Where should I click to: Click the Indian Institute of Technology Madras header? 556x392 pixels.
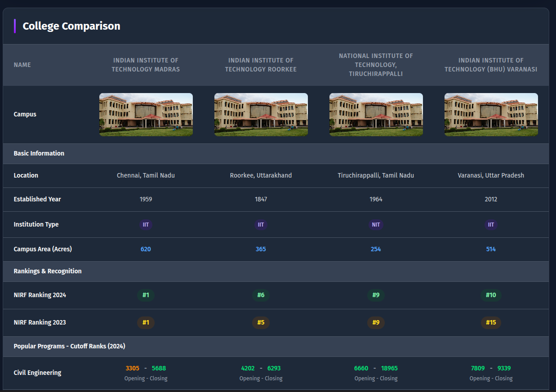[146, 65]
